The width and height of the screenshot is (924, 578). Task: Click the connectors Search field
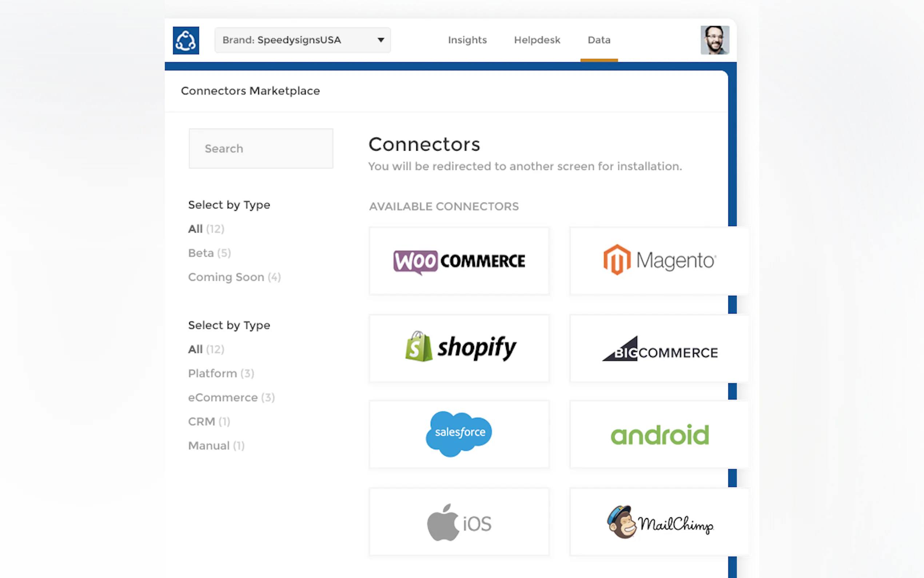(260, 149)
